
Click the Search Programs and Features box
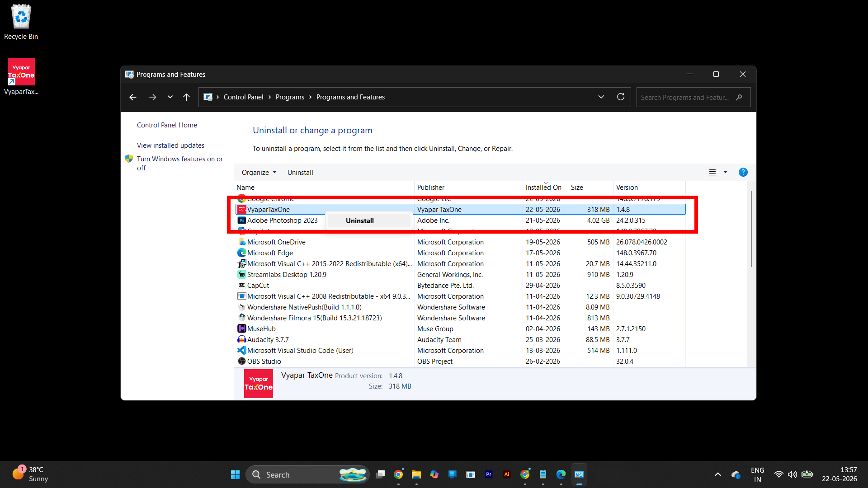point(693,97)
